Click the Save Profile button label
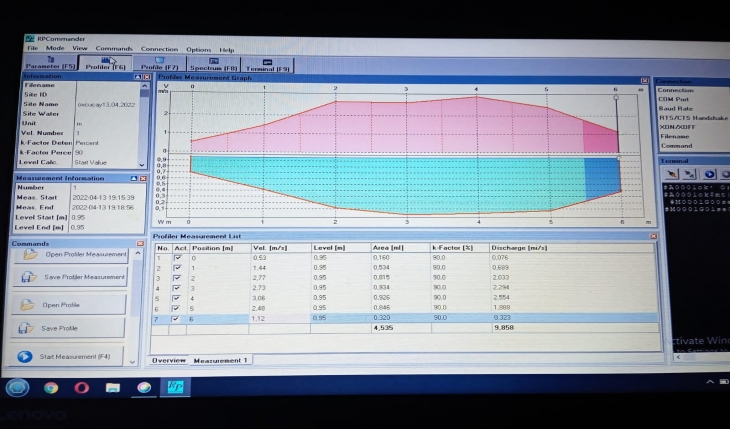 tap(59, 328)
